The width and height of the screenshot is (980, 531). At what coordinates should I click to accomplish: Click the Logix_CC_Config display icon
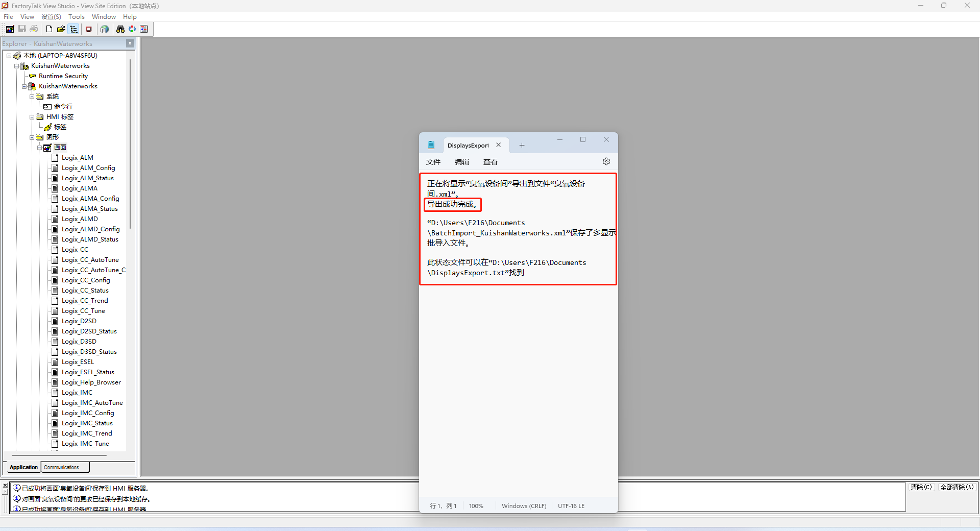[x=55, y=280]
